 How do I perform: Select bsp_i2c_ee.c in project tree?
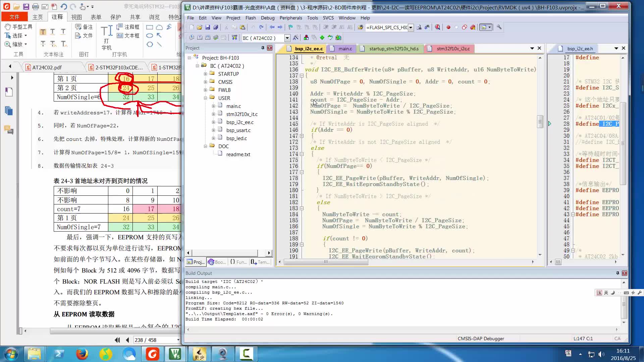(x=236, y=122)
